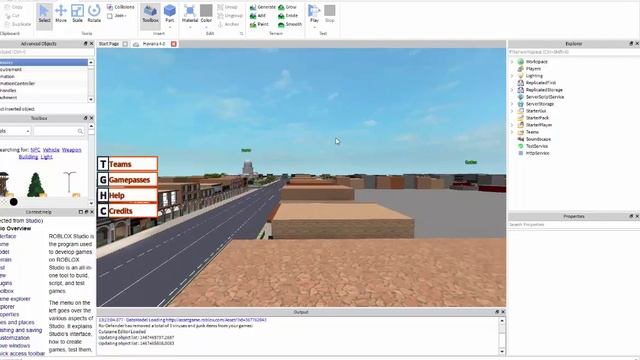Choose the Scale tool

[x=77, y=13]
